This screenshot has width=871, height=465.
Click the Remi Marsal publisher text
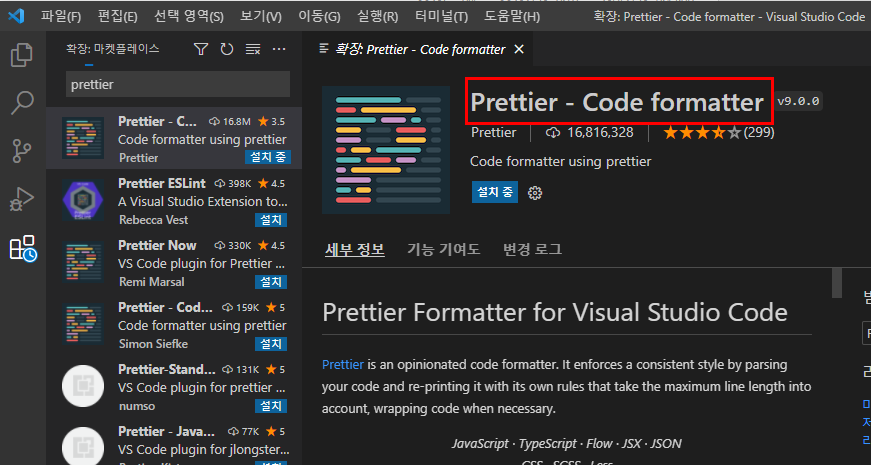152,282
